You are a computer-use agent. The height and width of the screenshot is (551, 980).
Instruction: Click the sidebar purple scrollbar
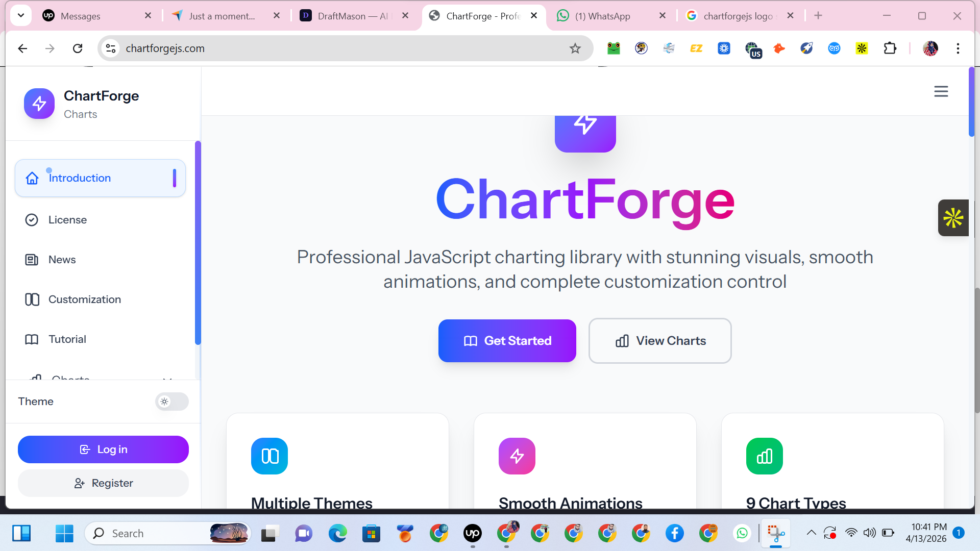pos(198,242)
